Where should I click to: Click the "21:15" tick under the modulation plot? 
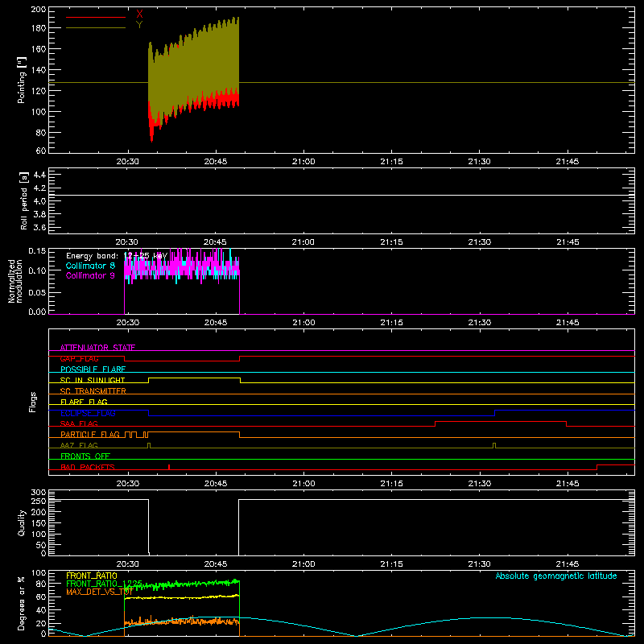391,323
